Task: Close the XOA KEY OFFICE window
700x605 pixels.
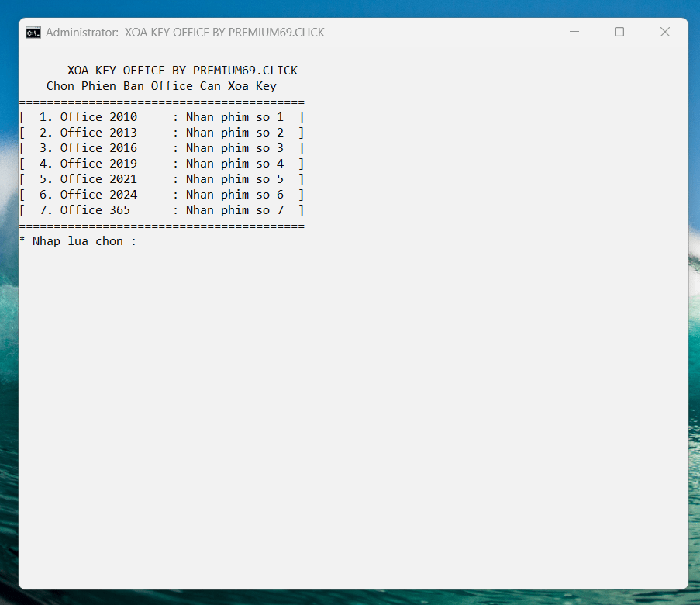Action: tap(664, 33)
